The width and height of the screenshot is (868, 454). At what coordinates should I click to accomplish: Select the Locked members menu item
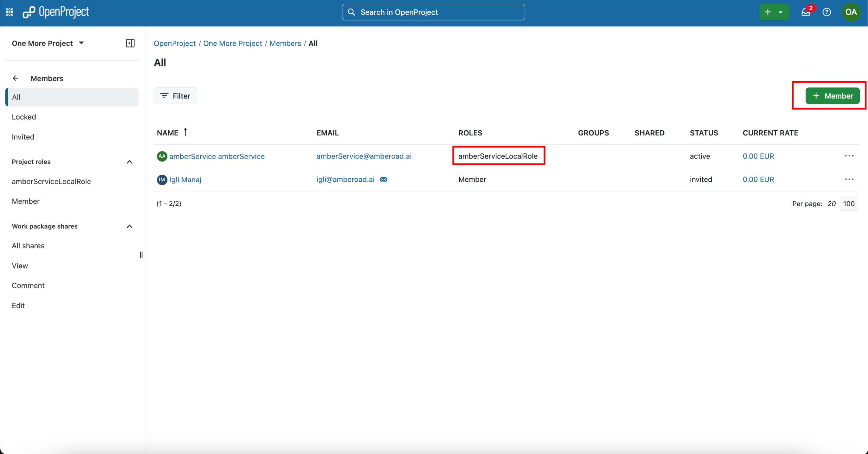[x=24, y=117]
